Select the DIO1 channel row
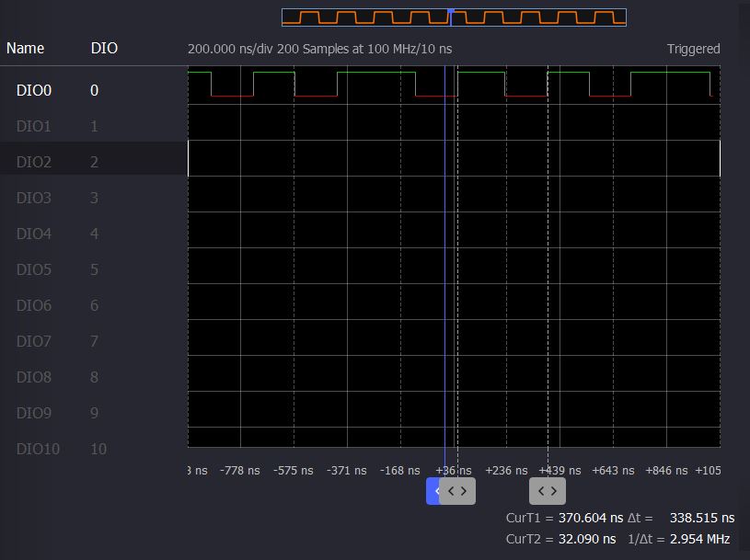 pos(94,126)
